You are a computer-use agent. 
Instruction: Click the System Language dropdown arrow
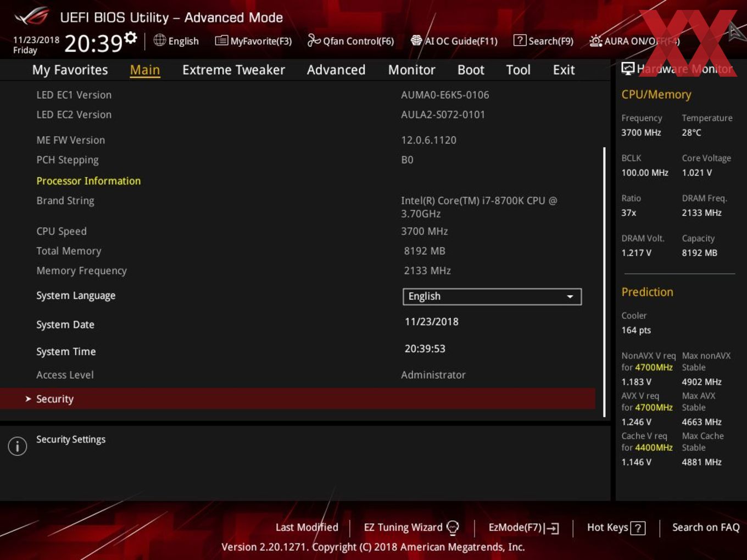(x=570, y=296)
